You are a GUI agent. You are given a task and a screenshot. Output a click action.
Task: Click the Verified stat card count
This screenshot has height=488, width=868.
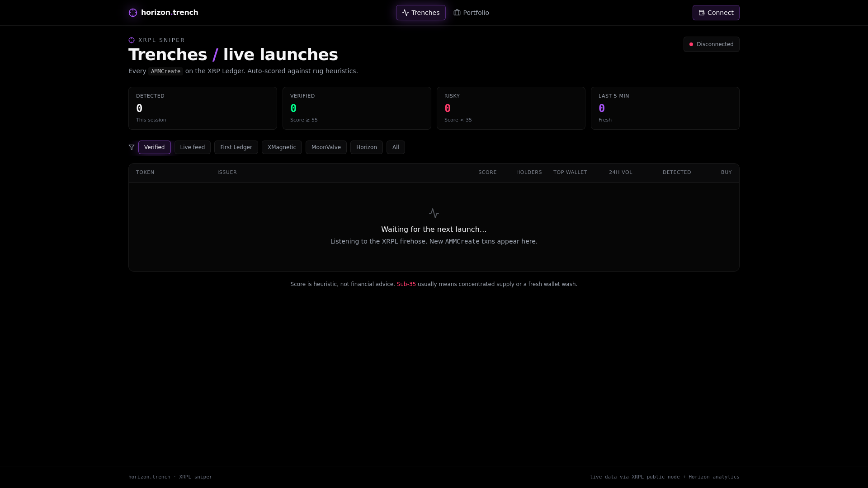pyautogui.click(x=293, y=108)
